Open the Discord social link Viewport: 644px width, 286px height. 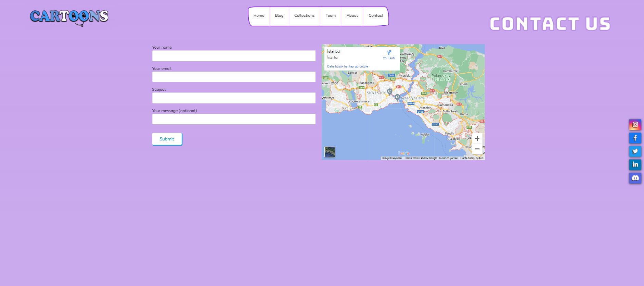[635, 178]
